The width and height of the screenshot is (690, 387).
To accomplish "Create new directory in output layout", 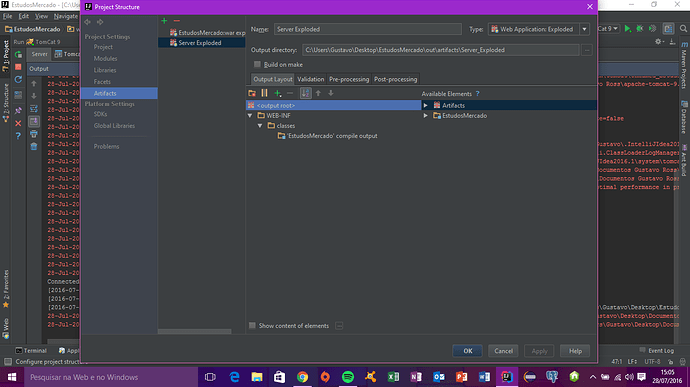I will pos(252,93).
